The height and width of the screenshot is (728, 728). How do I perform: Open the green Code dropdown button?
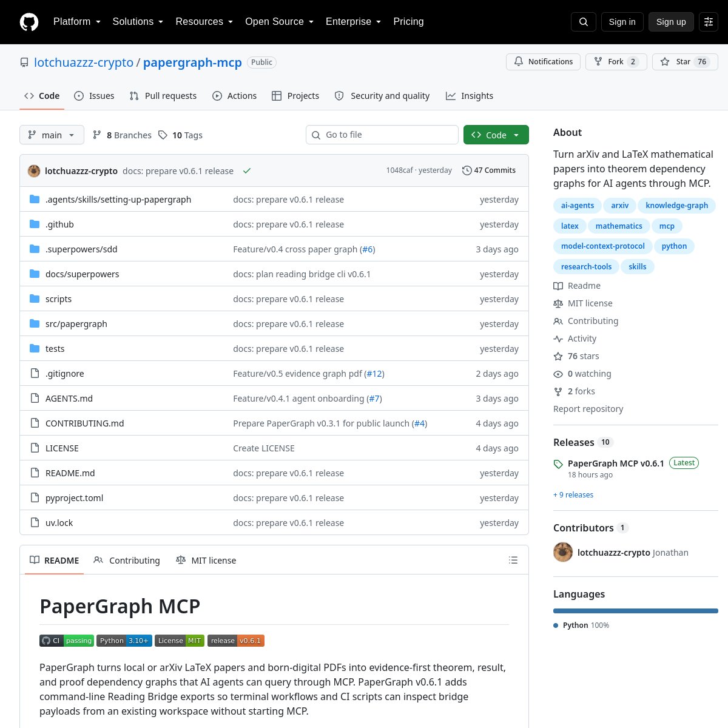pyautogui.click(x=496, y=135)
